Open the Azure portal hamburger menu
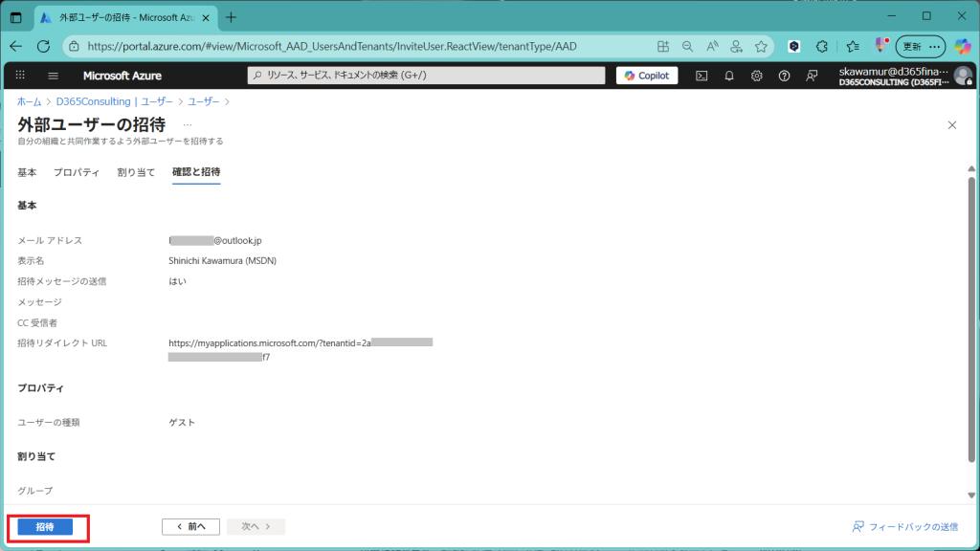980x551 pixels. coord(53,76)
